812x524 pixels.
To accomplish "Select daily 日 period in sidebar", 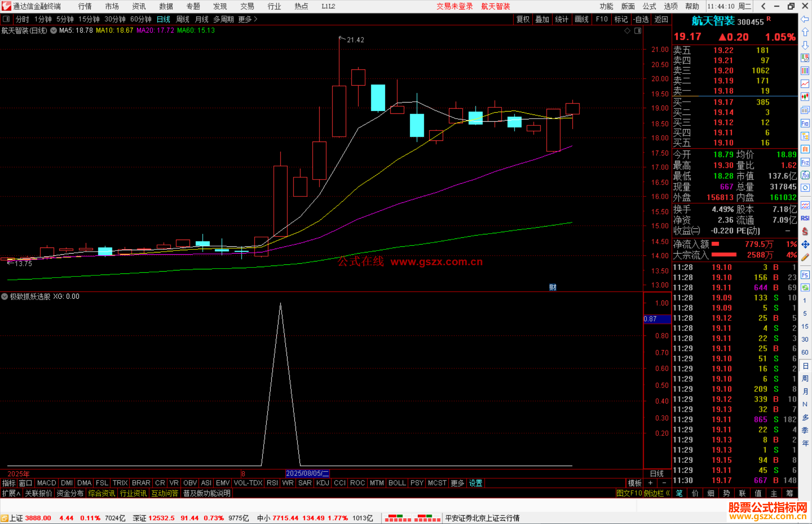I will click(x=805, y=366).
